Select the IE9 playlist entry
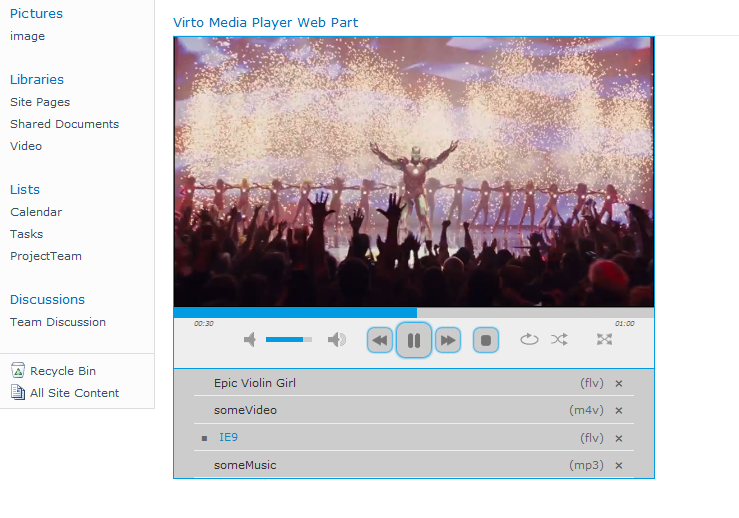The image size is (739, 518). pyautogui.click(x=228, y=437)
